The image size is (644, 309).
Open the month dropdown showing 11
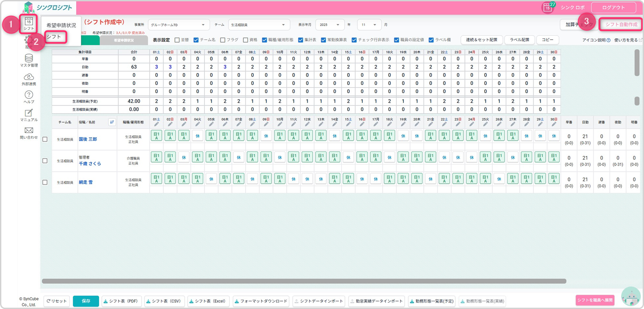[369, 25]
